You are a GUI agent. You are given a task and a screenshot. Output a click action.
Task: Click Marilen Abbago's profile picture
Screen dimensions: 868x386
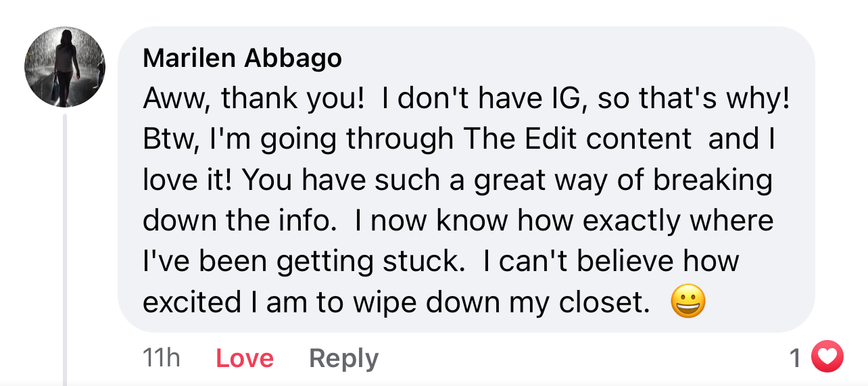tap(65, 67)
